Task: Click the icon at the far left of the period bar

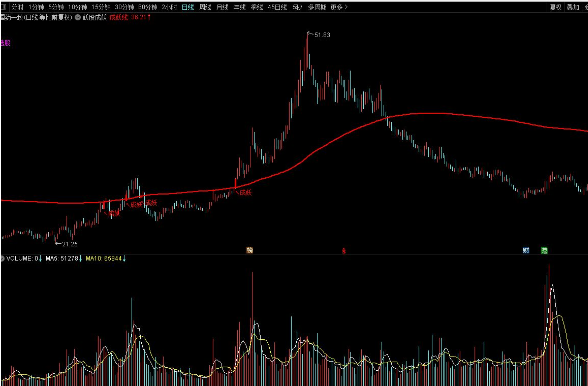Action: (3, 7)
